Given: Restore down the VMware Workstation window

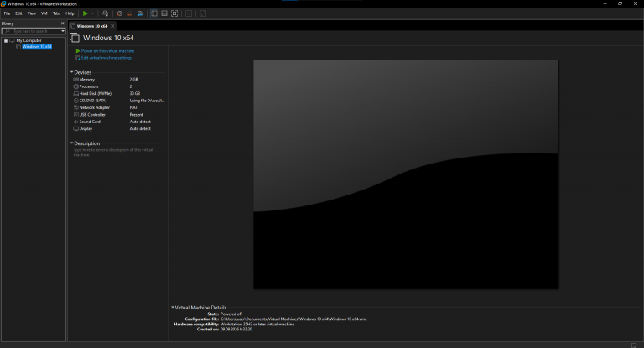Looking at the screenshot, I should pyautogui.click(x=621, y=3).
